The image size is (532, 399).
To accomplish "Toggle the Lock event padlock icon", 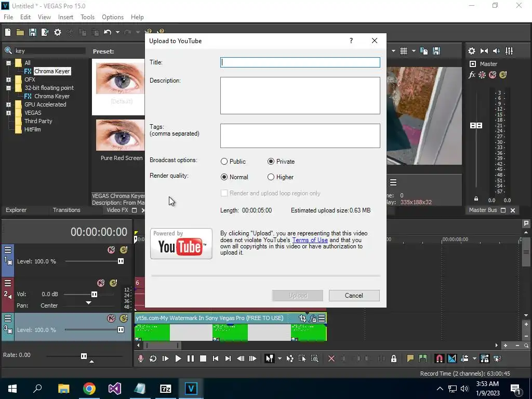I will pyautogui.click(x=394, y=358).
